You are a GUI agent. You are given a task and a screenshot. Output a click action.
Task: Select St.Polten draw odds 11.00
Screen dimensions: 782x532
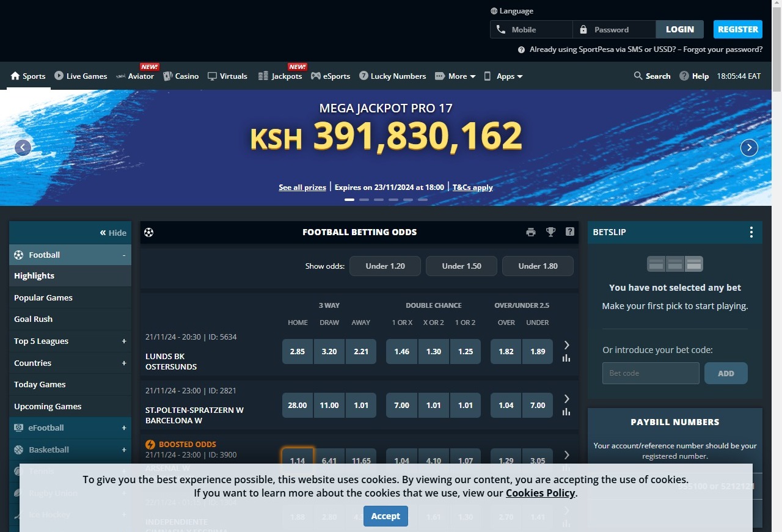click(329, 405)
